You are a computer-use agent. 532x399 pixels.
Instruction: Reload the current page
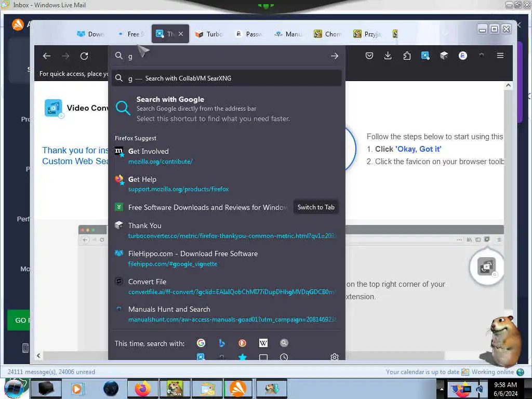84,56
